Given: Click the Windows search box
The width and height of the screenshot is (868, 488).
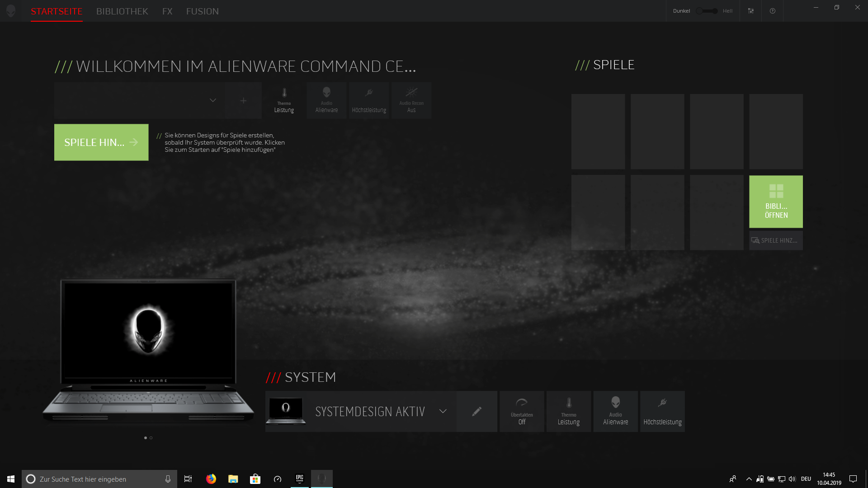Looking at the screenshot, I should pos(99,479).
